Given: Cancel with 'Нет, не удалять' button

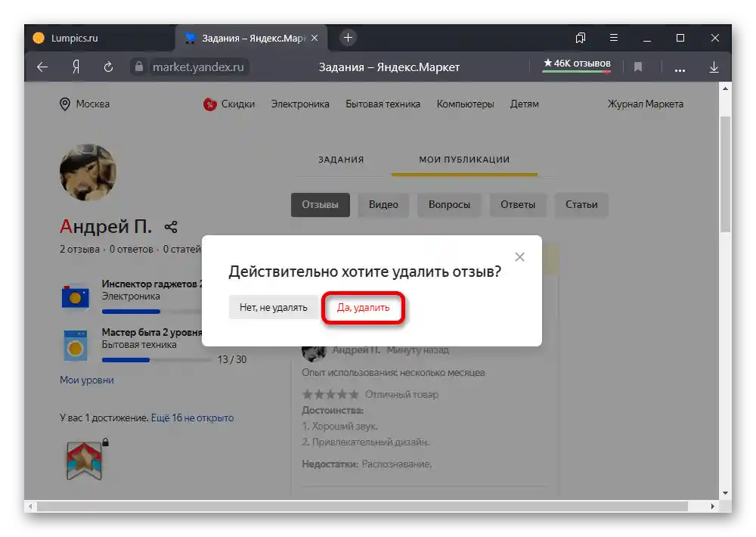Looking at the screenshot, I should pyautogui.click(x=274, y=308).
